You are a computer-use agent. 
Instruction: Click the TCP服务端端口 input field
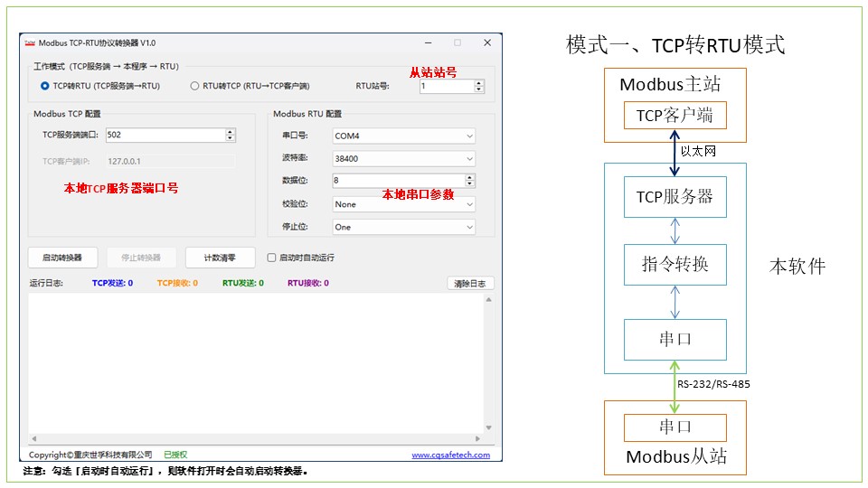click(x=165, y=135)
